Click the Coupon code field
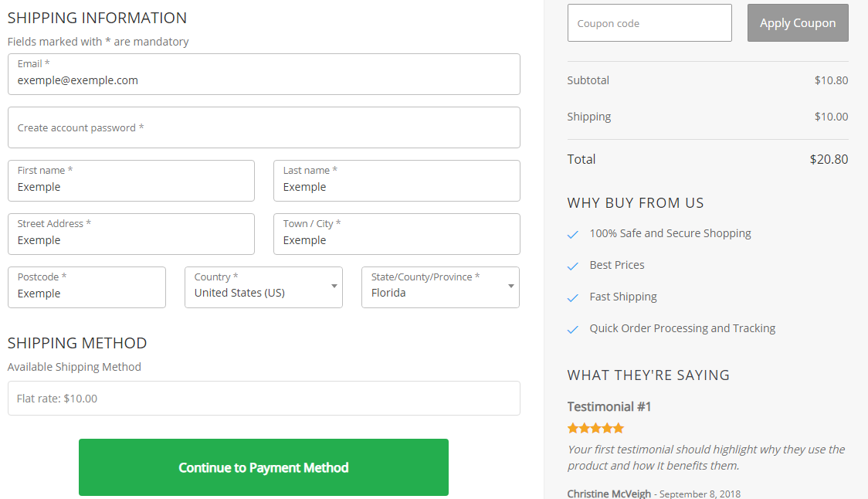The height and width of the screenshot is (499, 868). pyautogui.click(x=649, y=22)
